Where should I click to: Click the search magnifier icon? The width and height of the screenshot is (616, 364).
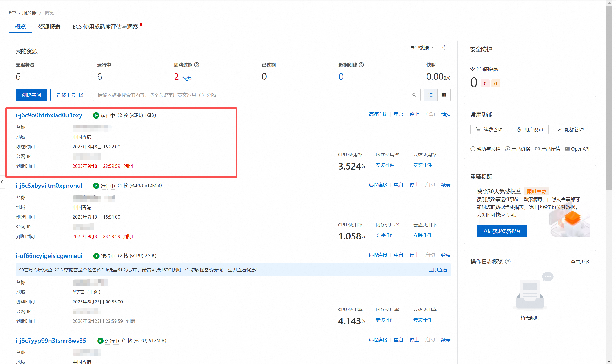[414, 95]
